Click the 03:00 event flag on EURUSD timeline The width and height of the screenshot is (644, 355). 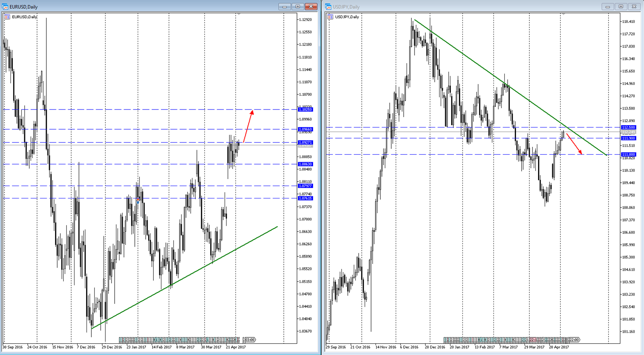250,340
